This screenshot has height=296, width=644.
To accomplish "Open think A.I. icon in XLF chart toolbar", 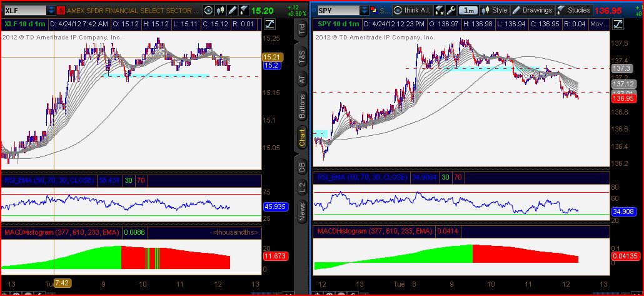I will coord(209,10).
